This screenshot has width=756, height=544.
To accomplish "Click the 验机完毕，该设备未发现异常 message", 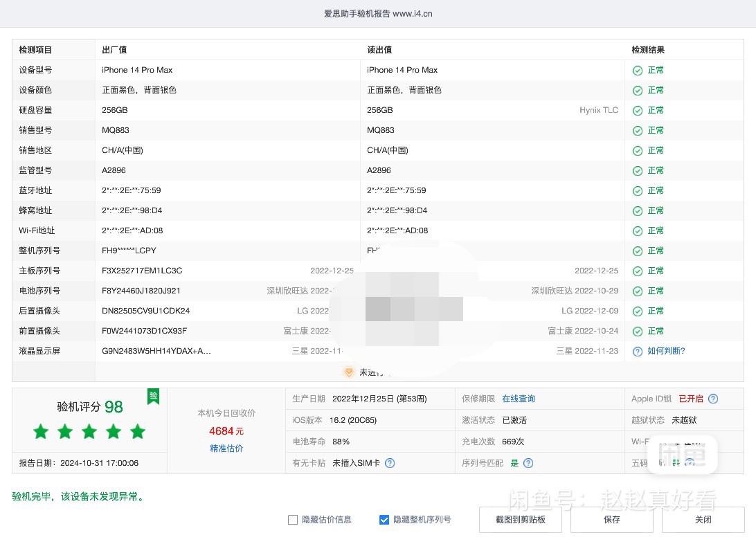I will click(79, 497).
